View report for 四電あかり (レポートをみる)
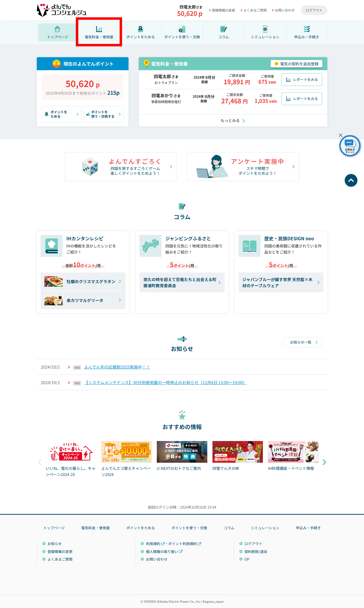This screenshot has width=364, height=608. click(x=301, y=99)
